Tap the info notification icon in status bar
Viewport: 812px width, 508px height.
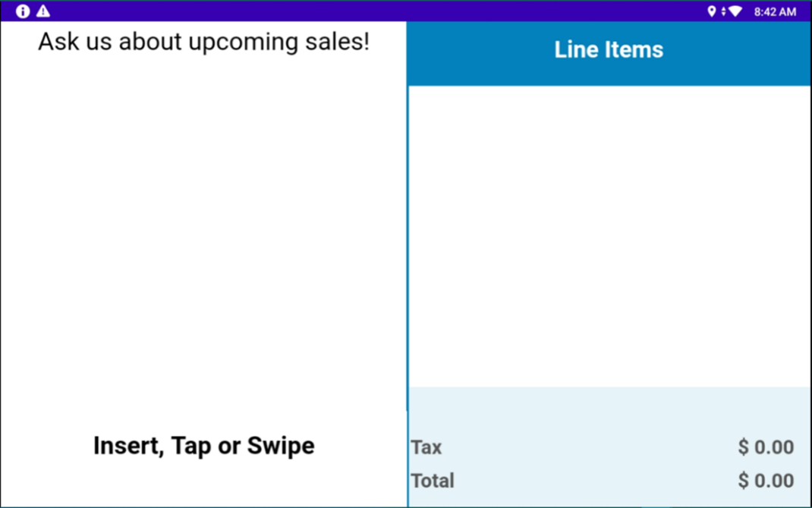[23, 11]
